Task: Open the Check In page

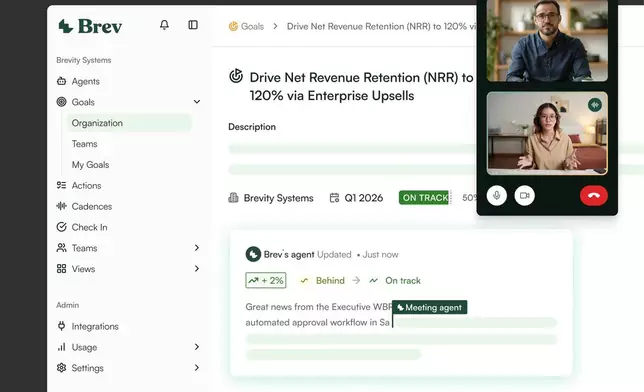Action: (90, 227)
